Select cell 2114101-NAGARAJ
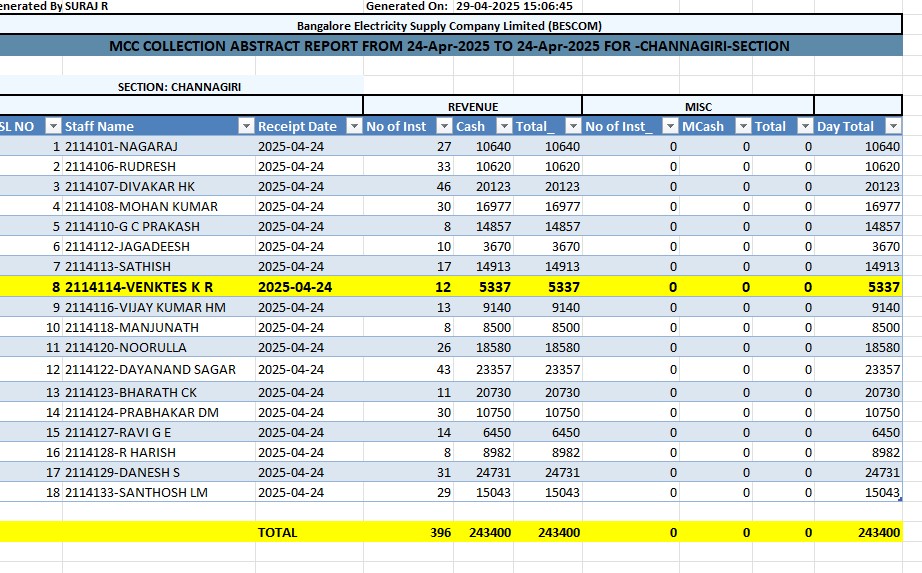Image resolution: width=922 pixels, height=573 pixels. pyautogui.click(x=159, y=146)
